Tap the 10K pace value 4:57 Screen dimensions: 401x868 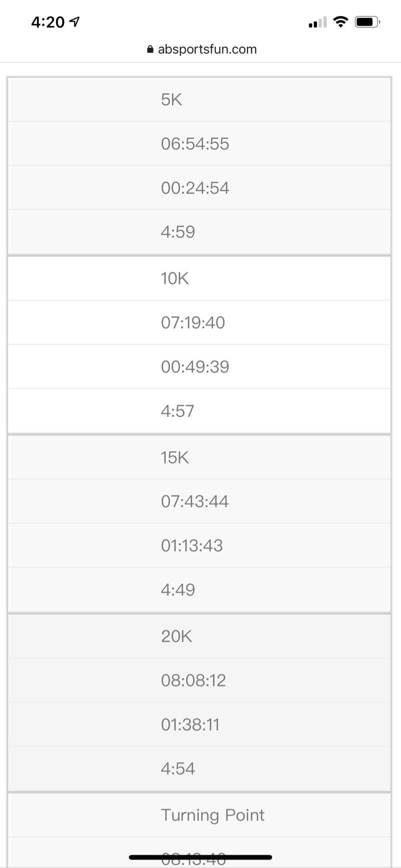tap(177, 411)
